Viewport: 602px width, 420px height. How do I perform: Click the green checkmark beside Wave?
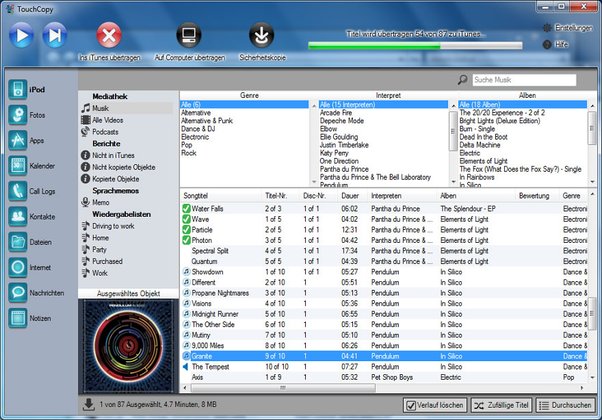[186, 219]
